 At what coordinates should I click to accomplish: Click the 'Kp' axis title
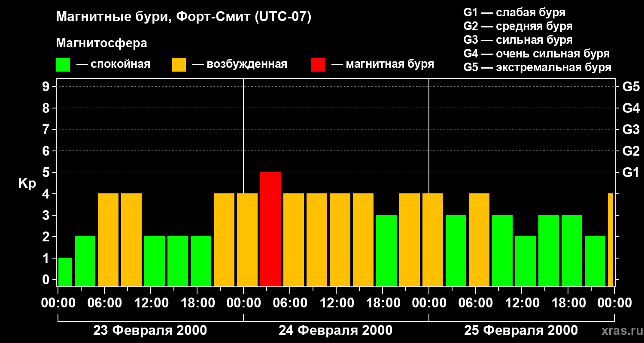(x=27, y=184)
